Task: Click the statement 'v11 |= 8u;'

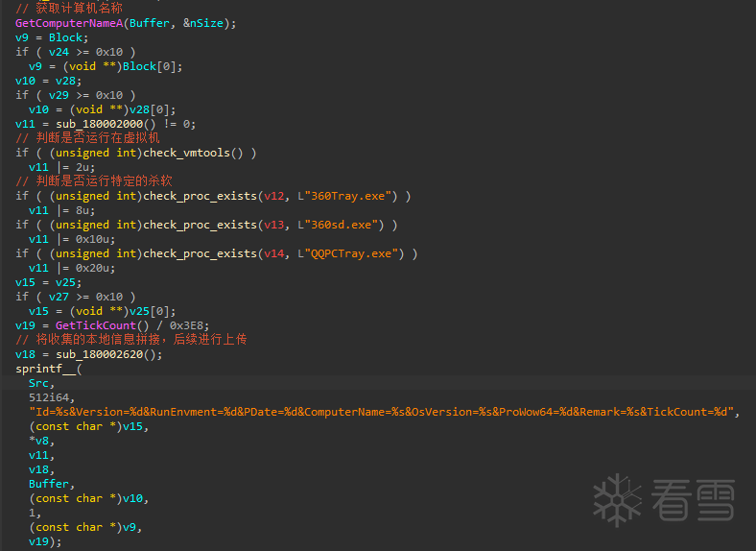Action: [x=61, y=210]
